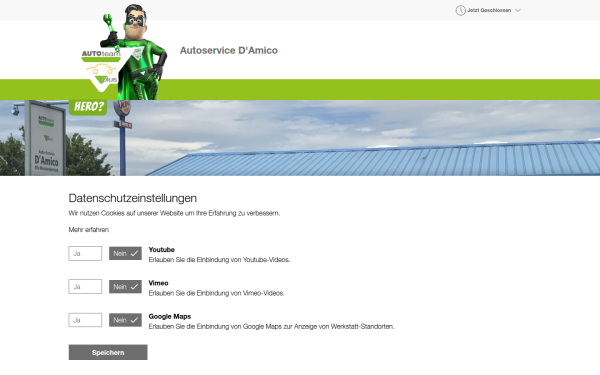Select Nein for Youtube embedding
Image resolution: width=600 pixels, height=375 pixels.
click(125, 253)
